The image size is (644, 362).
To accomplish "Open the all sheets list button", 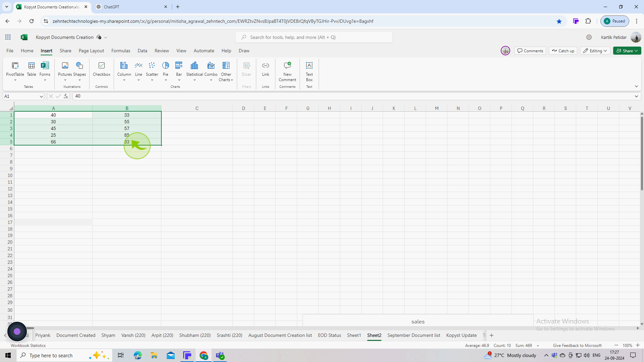I will [28, 335].
